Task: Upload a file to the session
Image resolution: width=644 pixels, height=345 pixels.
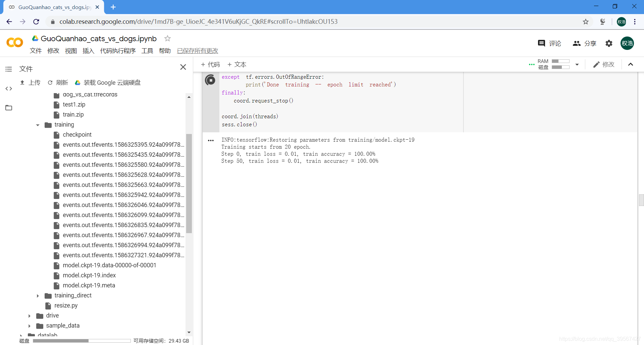Action: point(30,82)
